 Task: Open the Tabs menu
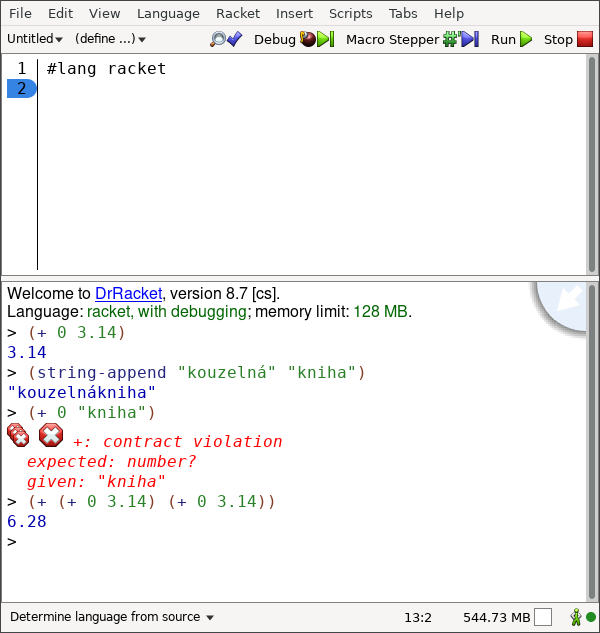(x=403, y=13)
